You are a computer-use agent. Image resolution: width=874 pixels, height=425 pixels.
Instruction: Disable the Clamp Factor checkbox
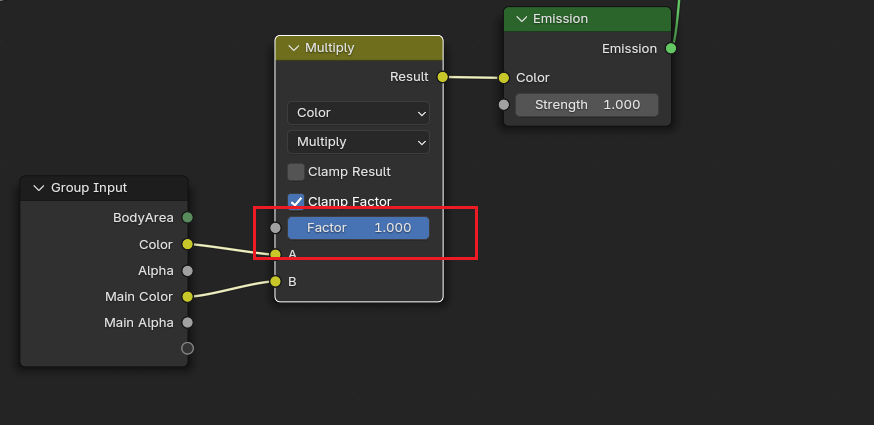[296, 201]
